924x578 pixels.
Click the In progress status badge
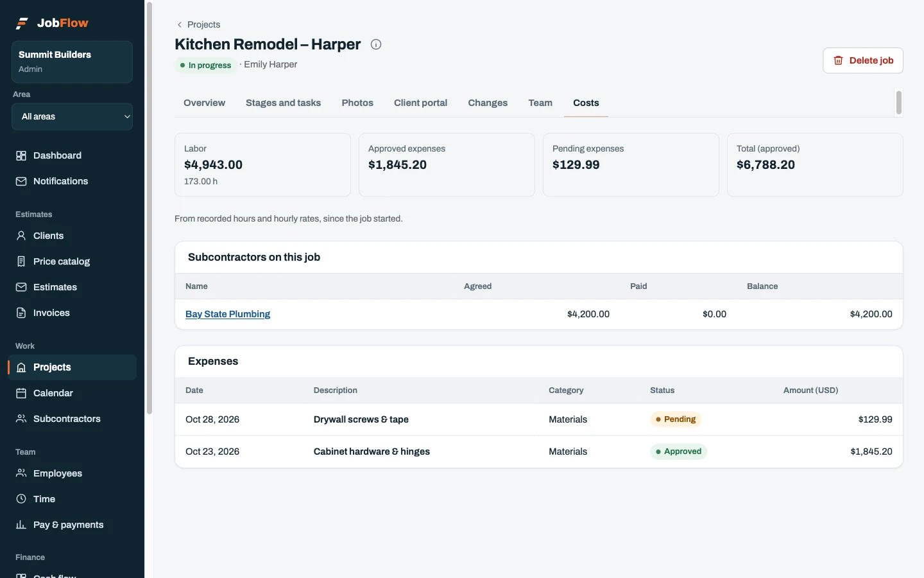point(206,65)
